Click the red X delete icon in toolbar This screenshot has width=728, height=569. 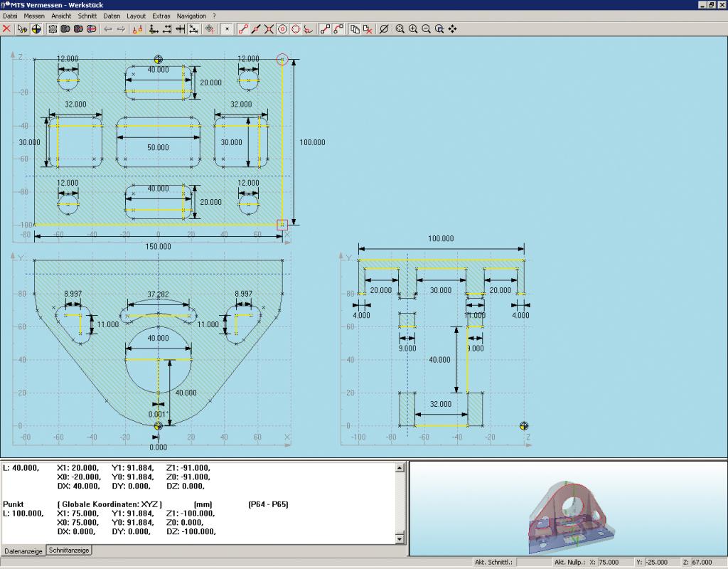[6, 29]
